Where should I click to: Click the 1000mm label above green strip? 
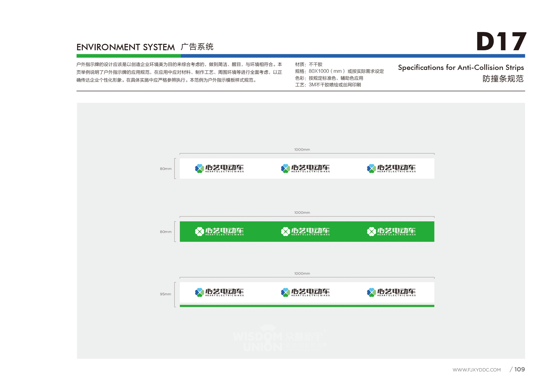(x=302, y=213)
